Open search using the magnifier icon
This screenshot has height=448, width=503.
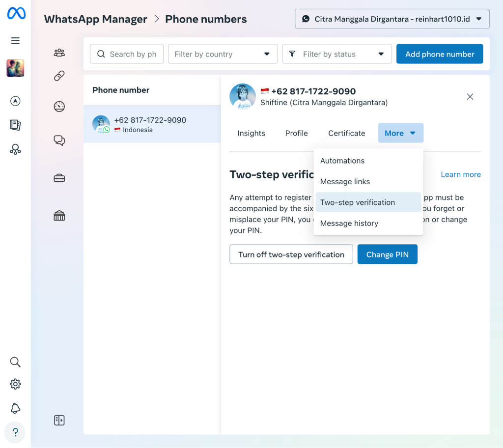click(x=15, y=362)
